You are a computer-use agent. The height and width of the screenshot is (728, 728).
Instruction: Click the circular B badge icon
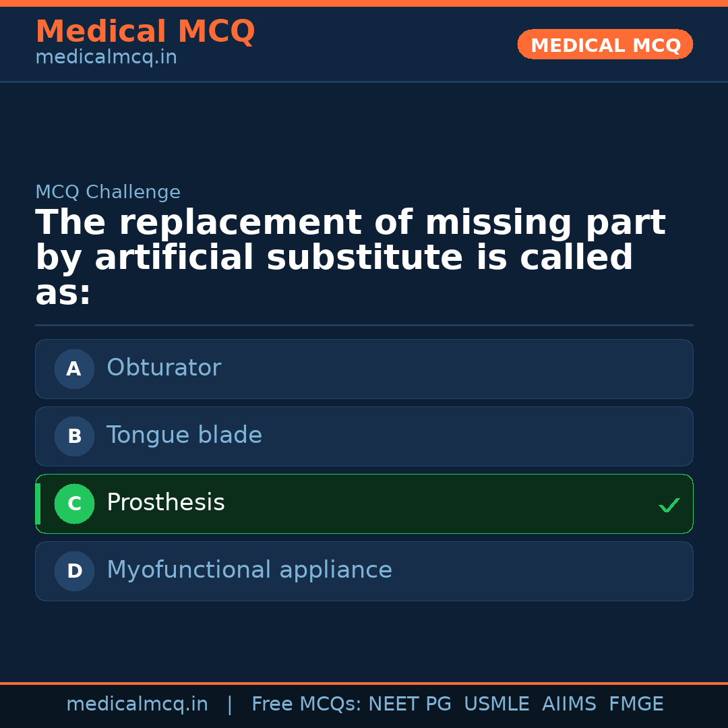(x=74, y=436)
